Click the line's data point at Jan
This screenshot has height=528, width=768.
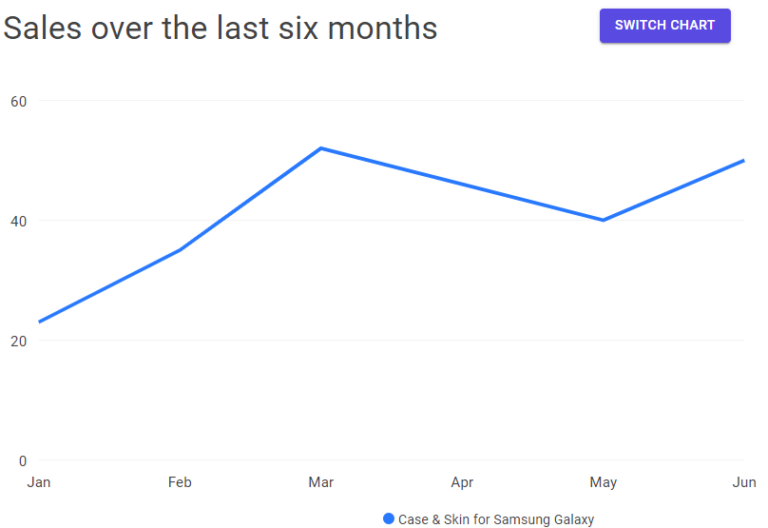[39, 322]
